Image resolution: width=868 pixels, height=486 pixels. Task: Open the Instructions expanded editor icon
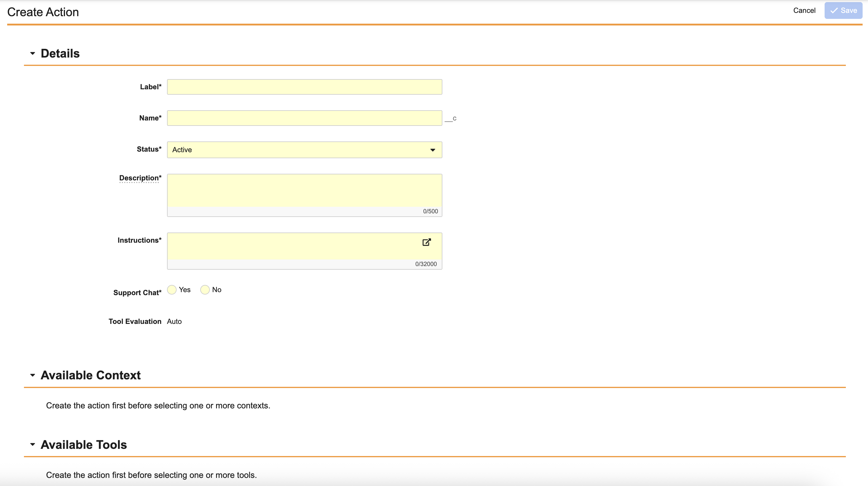426,242
